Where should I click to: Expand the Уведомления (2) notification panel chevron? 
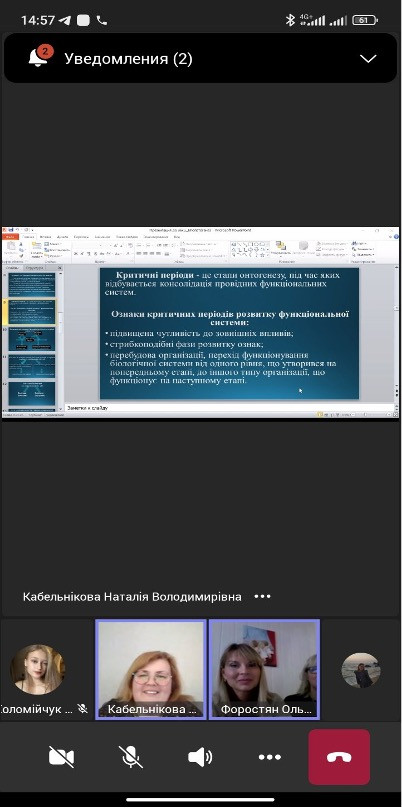tap(368, 59)
